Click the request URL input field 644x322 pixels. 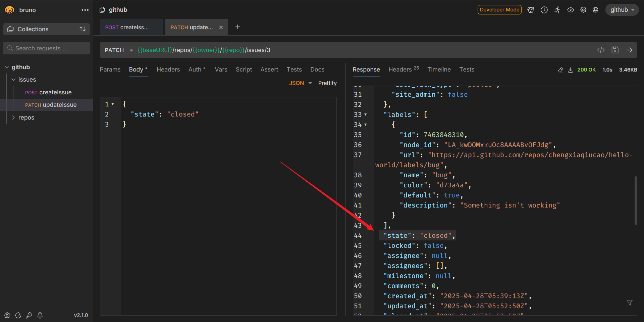364,50
